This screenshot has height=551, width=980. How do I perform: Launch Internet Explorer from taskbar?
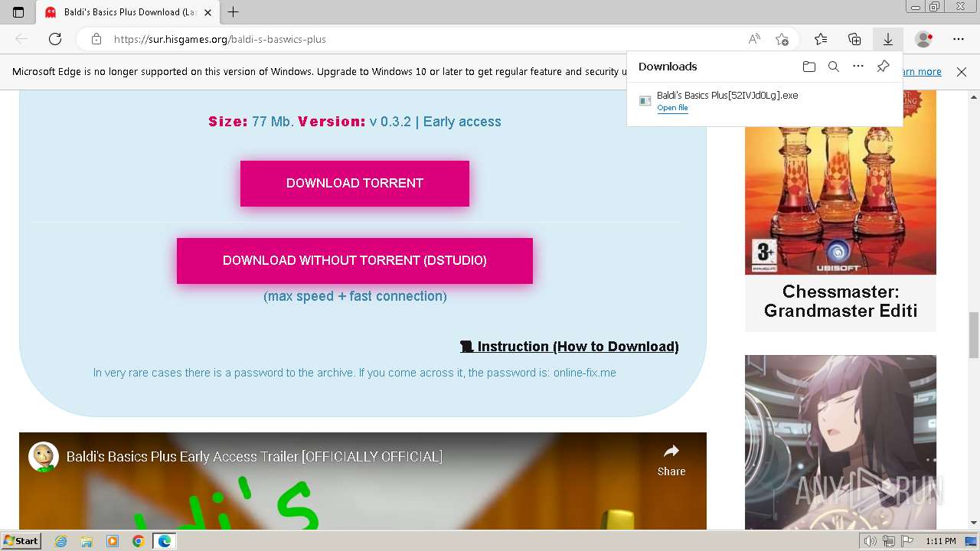coord(61,541)
